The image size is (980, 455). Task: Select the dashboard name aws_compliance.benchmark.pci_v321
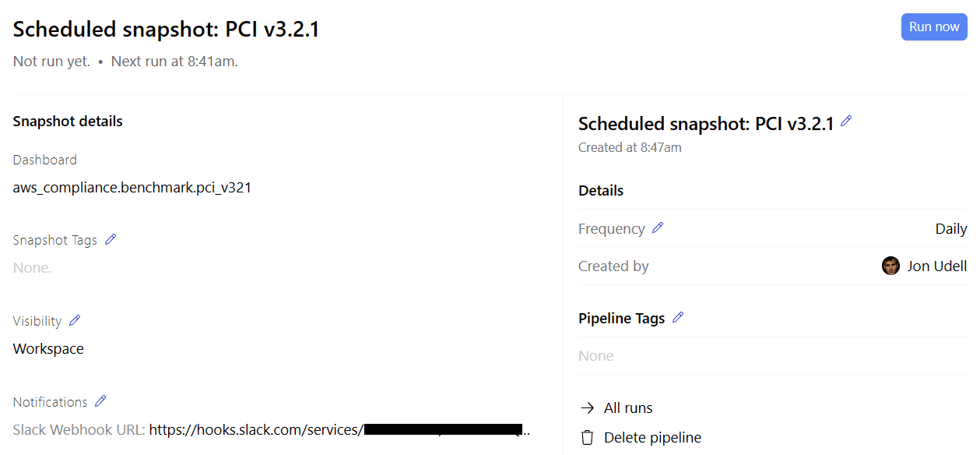pos(132,187)
